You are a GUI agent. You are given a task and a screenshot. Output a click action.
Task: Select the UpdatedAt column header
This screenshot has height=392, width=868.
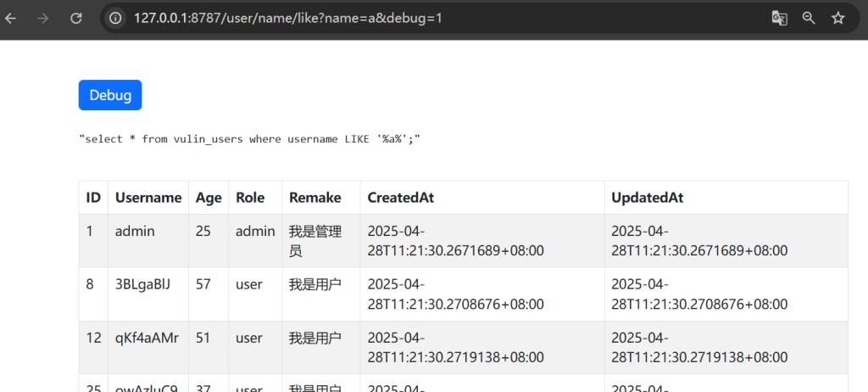click(648, 198)
